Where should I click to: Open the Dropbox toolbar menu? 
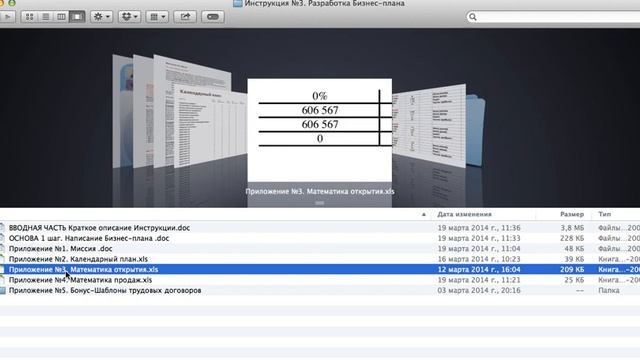[129, 17]
